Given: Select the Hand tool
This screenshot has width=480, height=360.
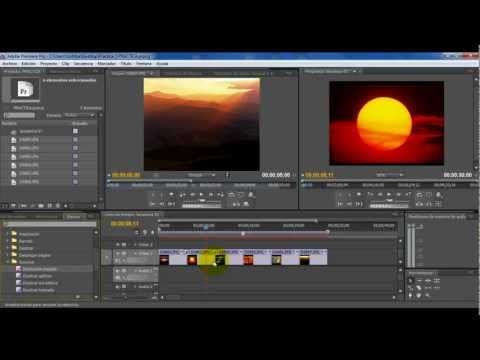Looking at the screenshot, I should tap(420, 295).
